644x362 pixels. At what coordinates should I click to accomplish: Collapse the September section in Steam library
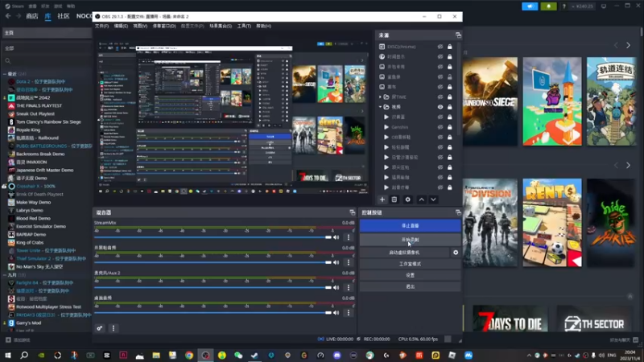[5, 275]
